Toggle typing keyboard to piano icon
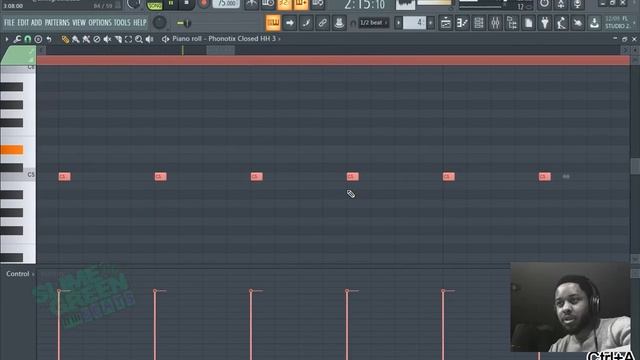Image resolution: width=640 pixels, height=360 pixels. pos(273,23)
